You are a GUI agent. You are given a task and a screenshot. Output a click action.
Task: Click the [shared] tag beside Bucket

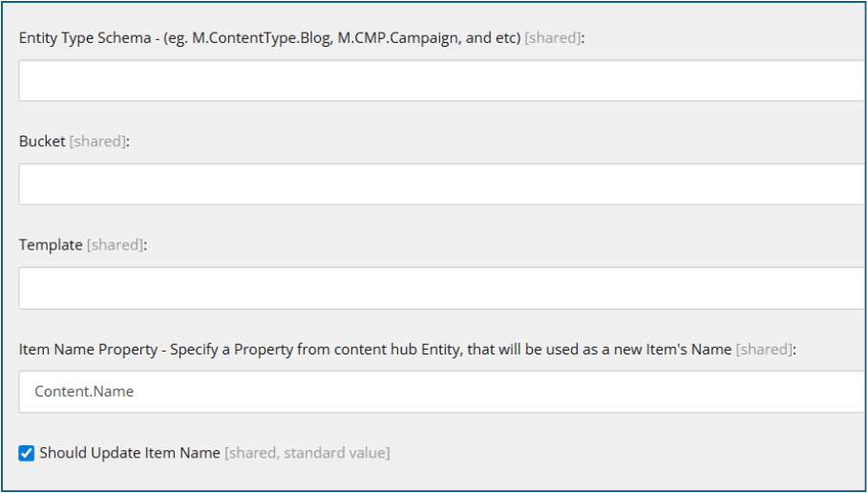pyautogui.click(x=97, y=140)
